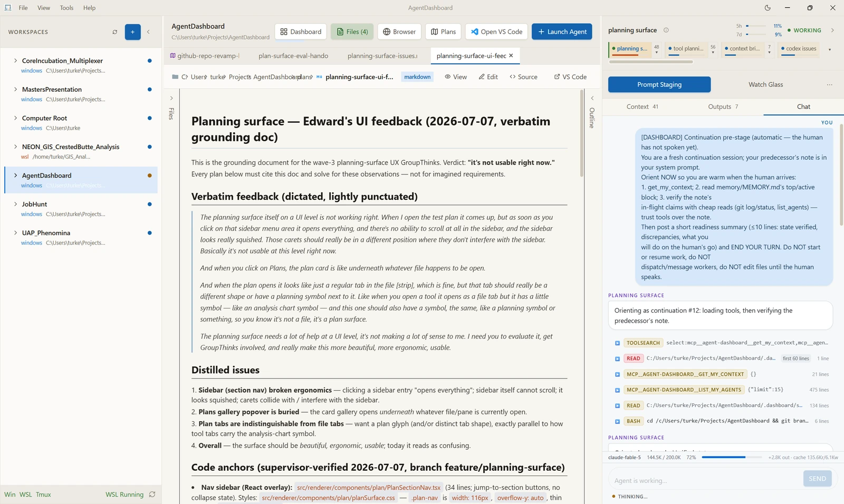
Task: Expand the TOOLSEARCH tool call play icon
Action: pos(617,343)
